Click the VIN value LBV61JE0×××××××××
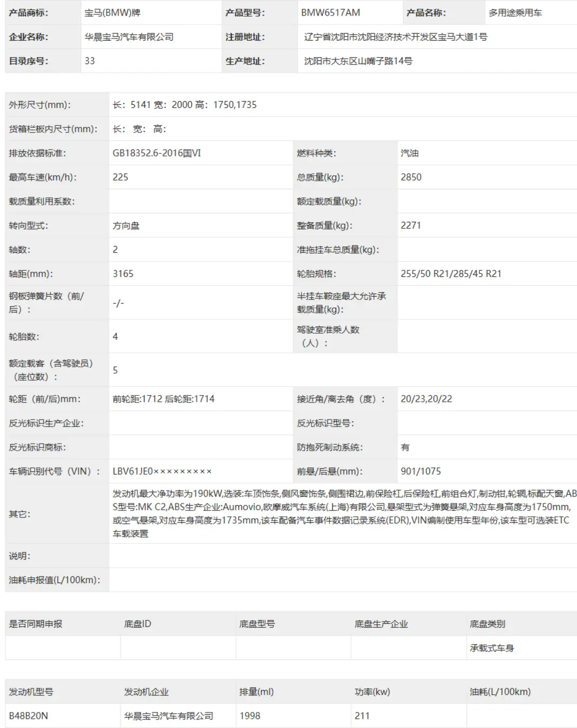Screen dimensions: 577x728 pos(162,471)
